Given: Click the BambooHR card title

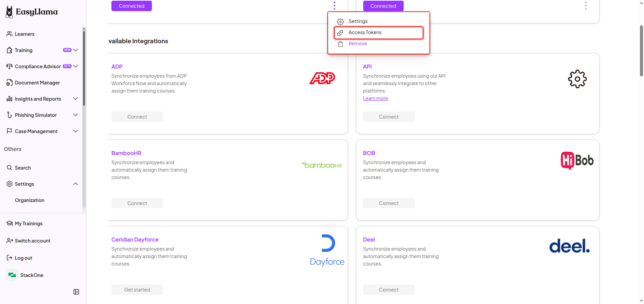Looking at the screenshot, I should [x=126, y=153].
